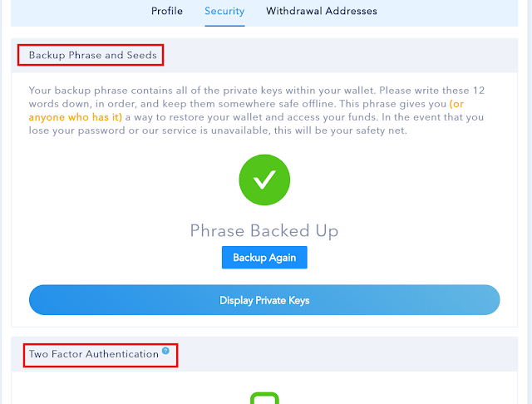Screen dimensions: 532x404
Task: Click the white checkmark inside green circle
Action: (264, 180)
